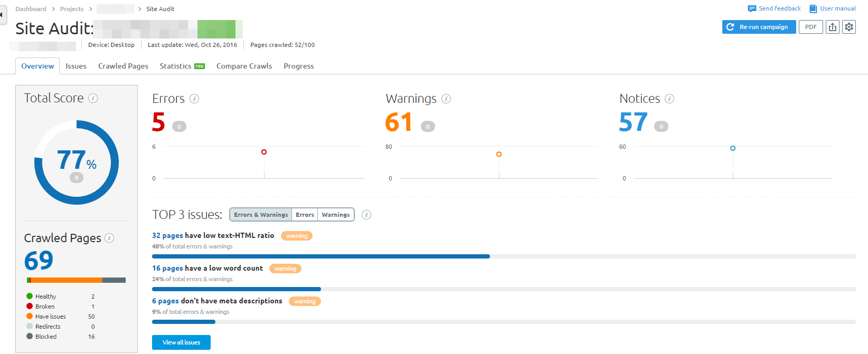
Task: Click the View all issues button
Action: click(181, 342)
